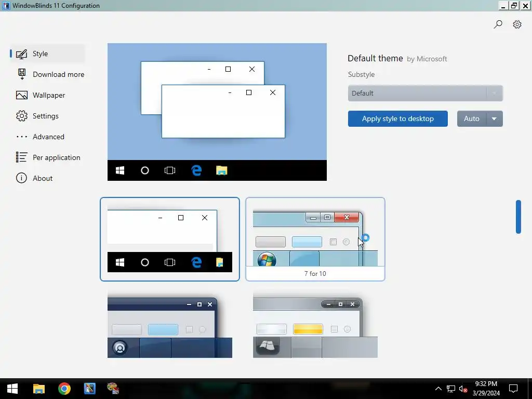This screenshot has height=399, width=532.
Task: Select Wallpaper in the sidebar
Action: pyautogui.click(x=49, y=96)
